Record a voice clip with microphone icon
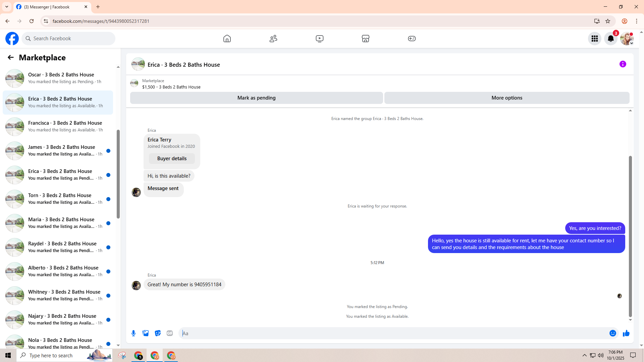Viewport: 644px width, 362px height. click(133, 333)
